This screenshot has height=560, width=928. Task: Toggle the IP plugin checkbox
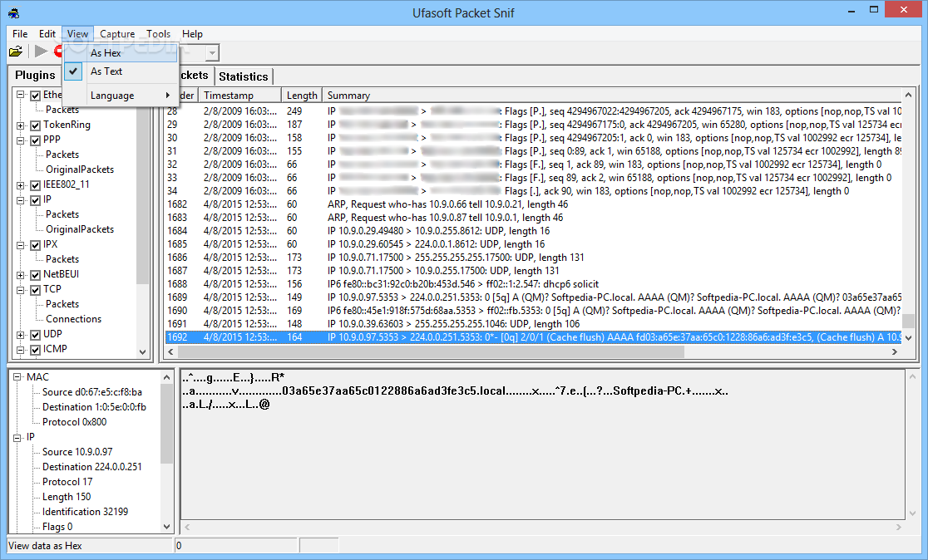[x=36, y=200]
